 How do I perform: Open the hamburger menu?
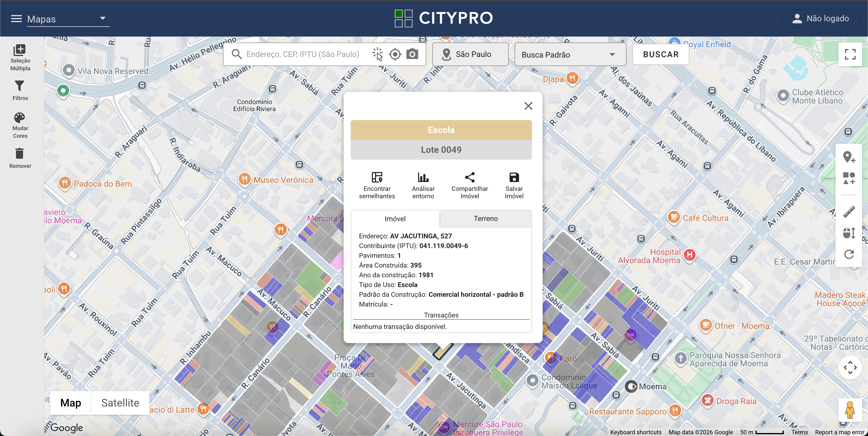(16, 19)
